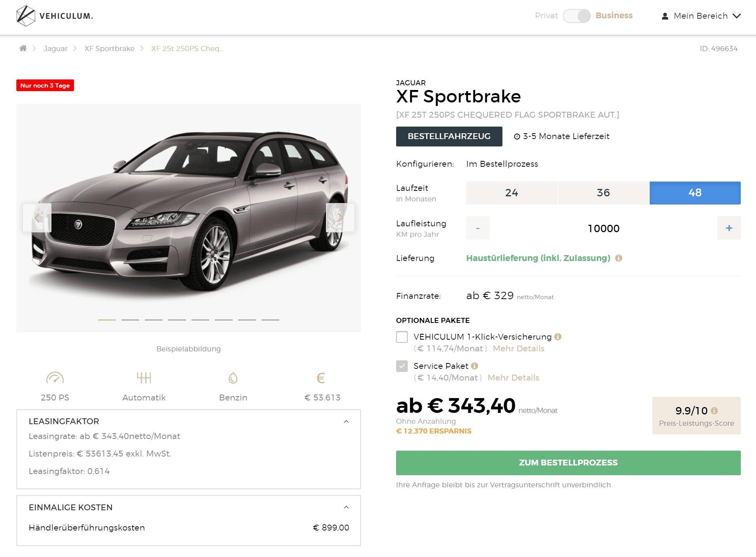Viewport: 756px width, 557px height.
Task: Open the XF Sportbrake breadcrumb link
Action: (109, 48)
